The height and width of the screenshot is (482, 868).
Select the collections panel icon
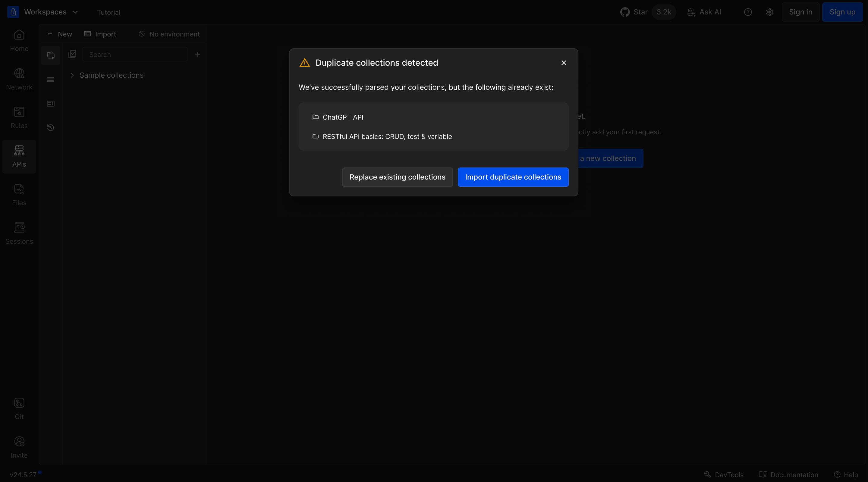click(51, 55)
